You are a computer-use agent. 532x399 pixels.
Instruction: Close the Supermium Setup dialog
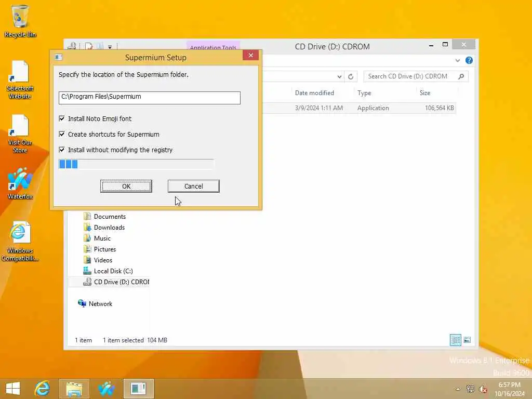pos(251,55)
